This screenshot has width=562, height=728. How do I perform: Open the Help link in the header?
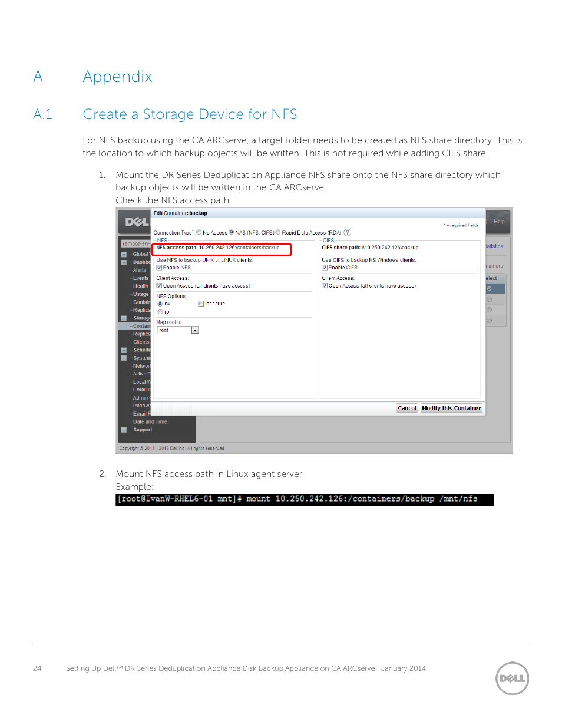pyautogui.click(x=499, y=222)
